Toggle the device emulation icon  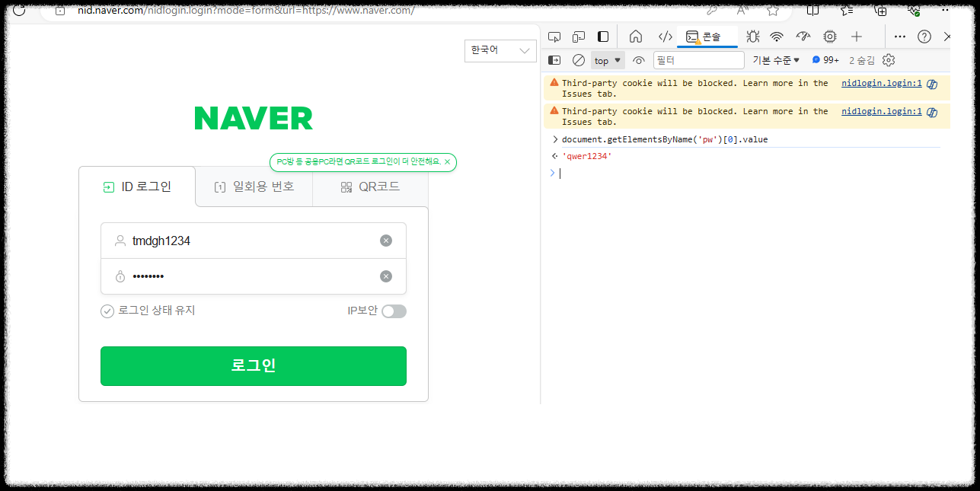[579, 37]
